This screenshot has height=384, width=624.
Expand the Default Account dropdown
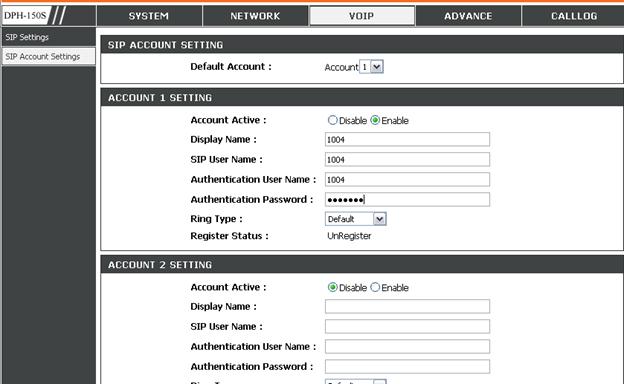tap(371, 67)
